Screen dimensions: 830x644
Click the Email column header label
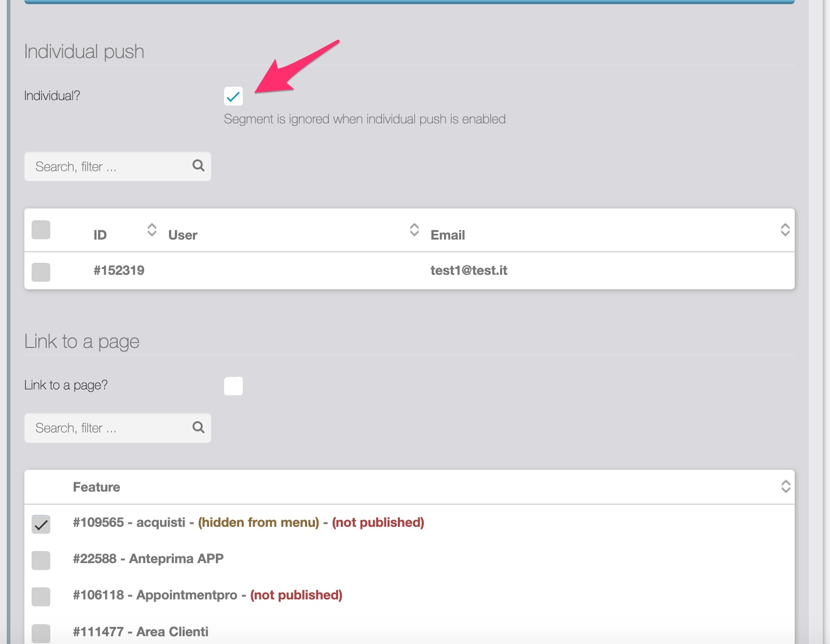click(447, 235)
